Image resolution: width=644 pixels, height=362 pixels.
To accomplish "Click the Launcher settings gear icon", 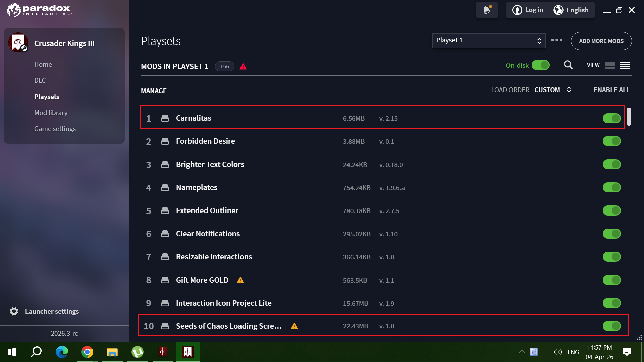I will tap(14, 311).
